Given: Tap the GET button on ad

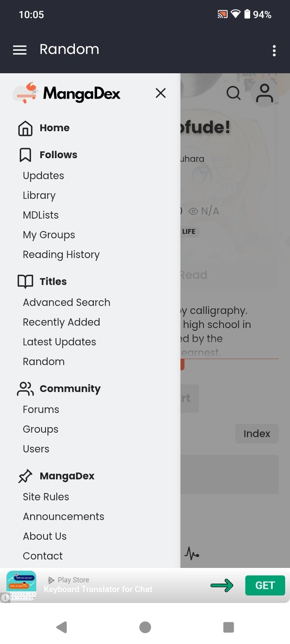Looking at the screenshot, I should [x=265, y=585].
